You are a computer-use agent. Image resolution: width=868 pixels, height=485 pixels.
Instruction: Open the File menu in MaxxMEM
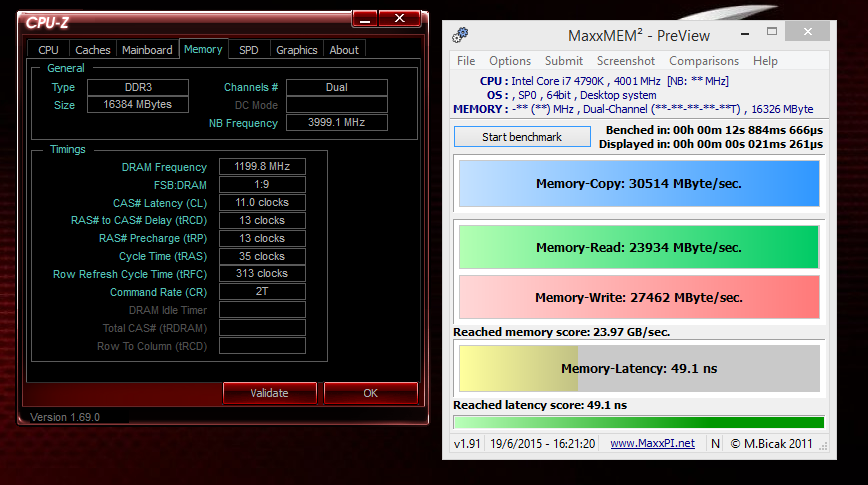tap(466, 61)
